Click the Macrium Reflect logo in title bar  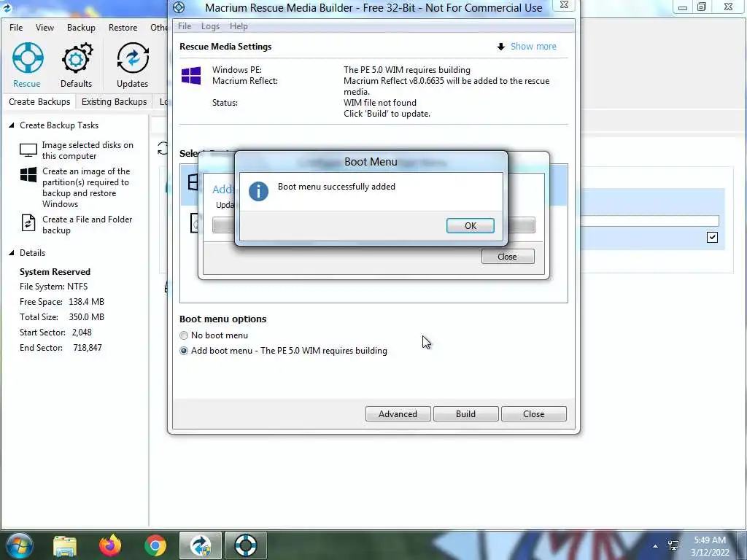(7, 7)
